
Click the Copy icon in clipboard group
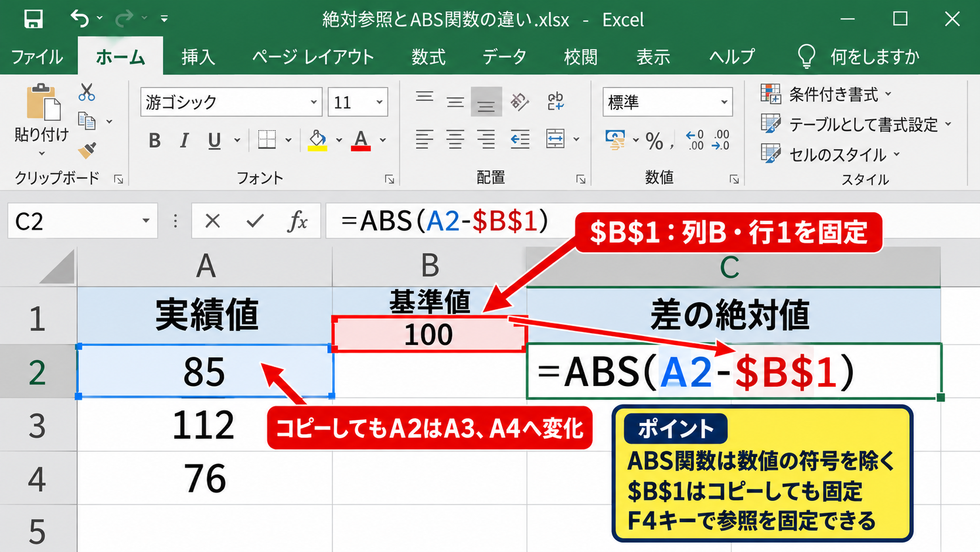pos(87,121)
